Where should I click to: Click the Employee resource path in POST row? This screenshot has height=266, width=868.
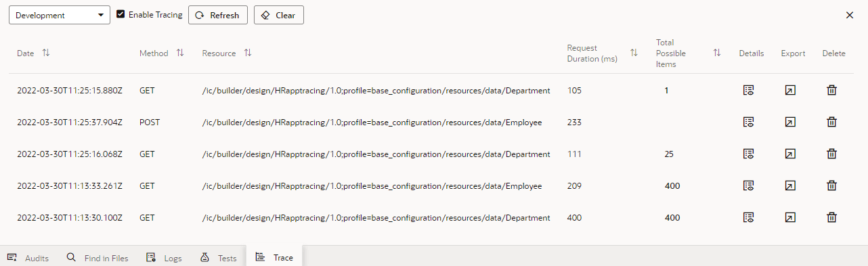click(x=372, y=122)
